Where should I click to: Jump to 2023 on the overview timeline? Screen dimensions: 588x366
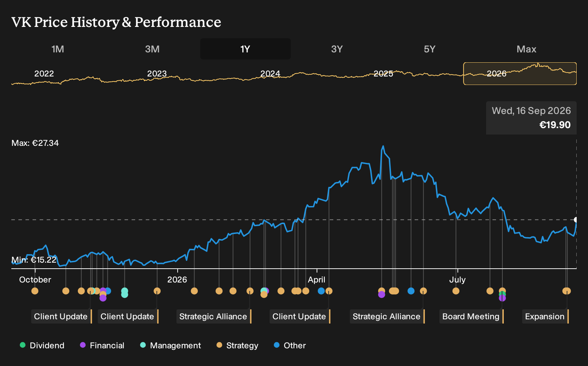157,74
